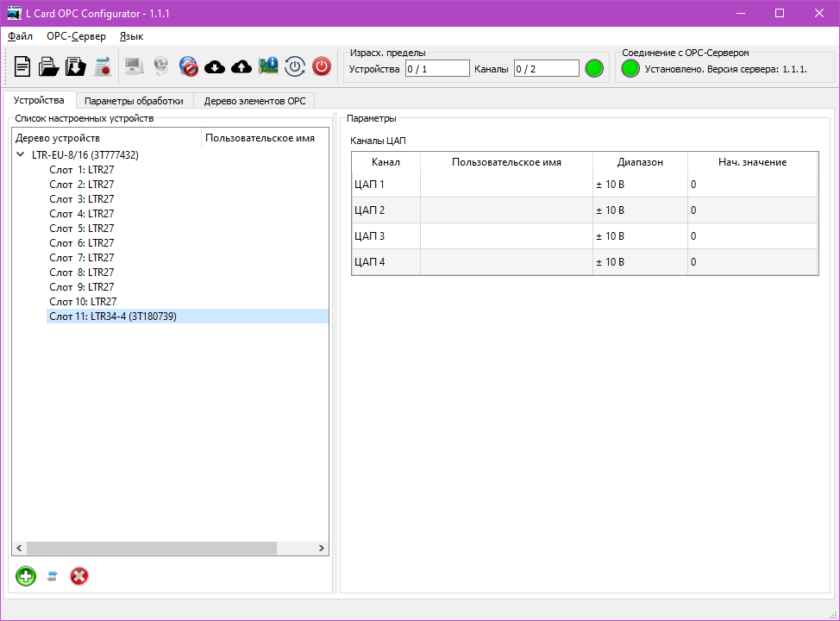This screenshot has height=621, width=840.
Task: Click the device tree horizontal scrollbar thumb
Action: 152,549
